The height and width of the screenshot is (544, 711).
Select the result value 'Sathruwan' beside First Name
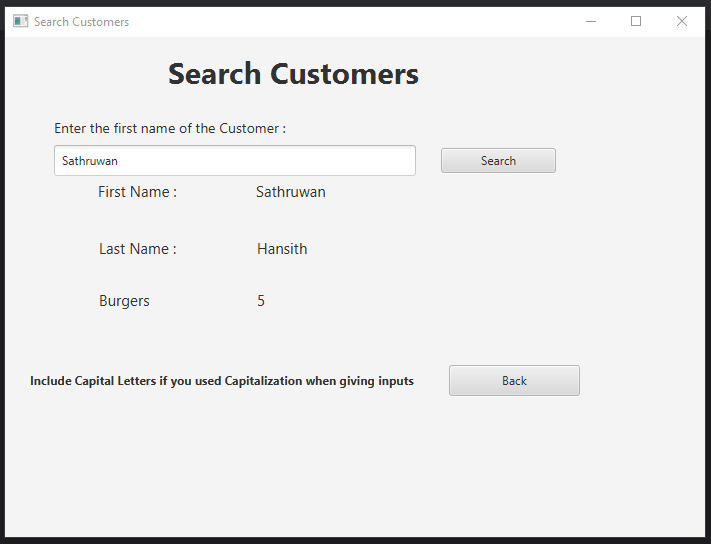click(291, 192)
